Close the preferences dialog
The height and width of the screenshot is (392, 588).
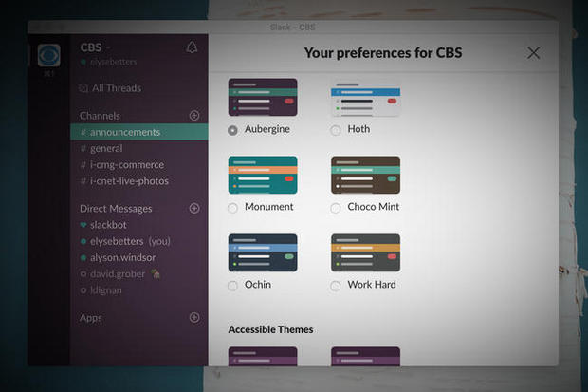(533, 53)
